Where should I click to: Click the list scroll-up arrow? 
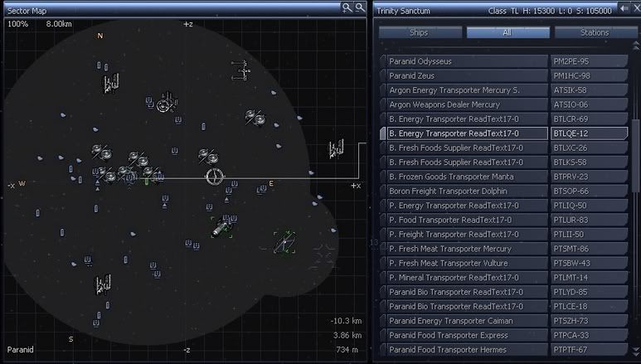point(636,44)
